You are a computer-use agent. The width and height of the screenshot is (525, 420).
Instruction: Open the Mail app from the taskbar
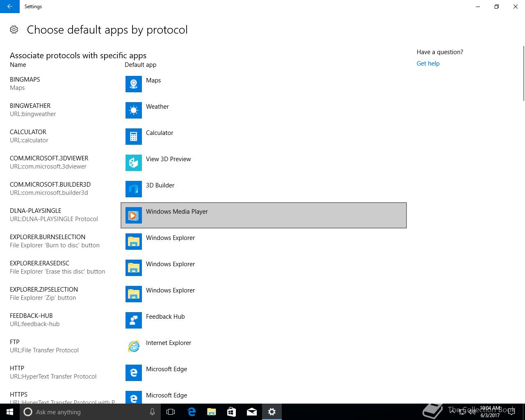point(252,412)
